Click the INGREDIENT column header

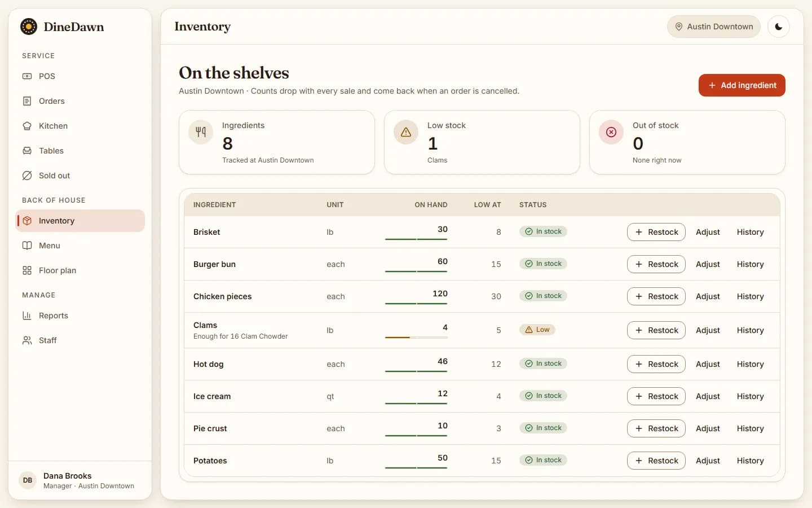tap(214, 205)
